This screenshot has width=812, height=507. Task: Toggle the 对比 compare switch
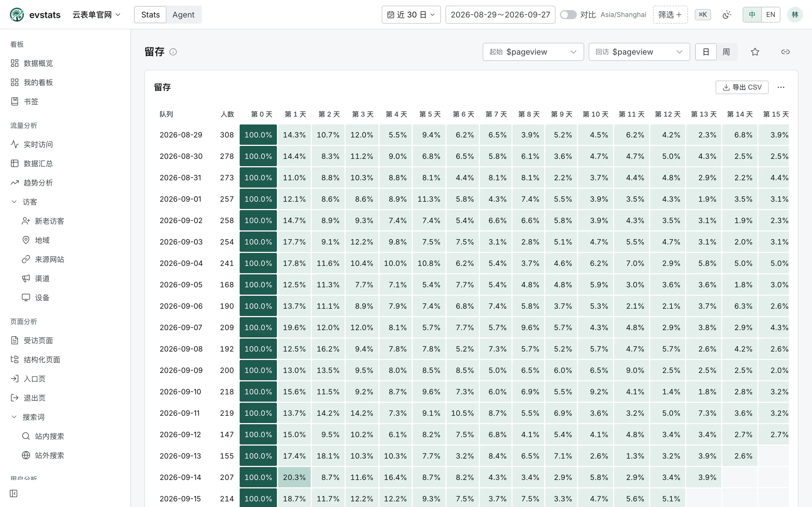click(568, 15)
